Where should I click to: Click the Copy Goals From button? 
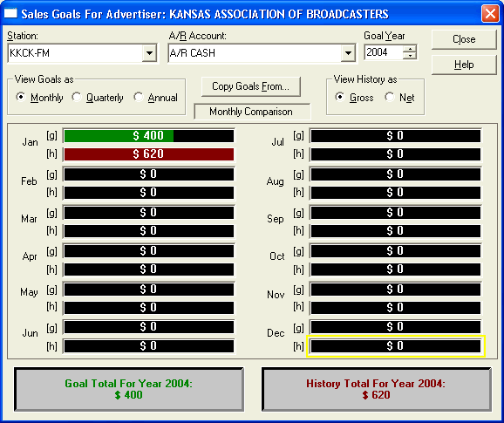pos(251,86)
